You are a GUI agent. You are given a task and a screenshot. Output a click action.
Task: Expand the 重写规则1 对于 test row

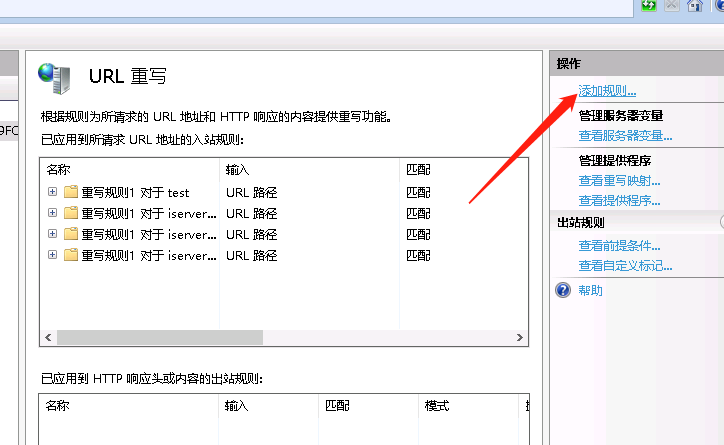53,192
